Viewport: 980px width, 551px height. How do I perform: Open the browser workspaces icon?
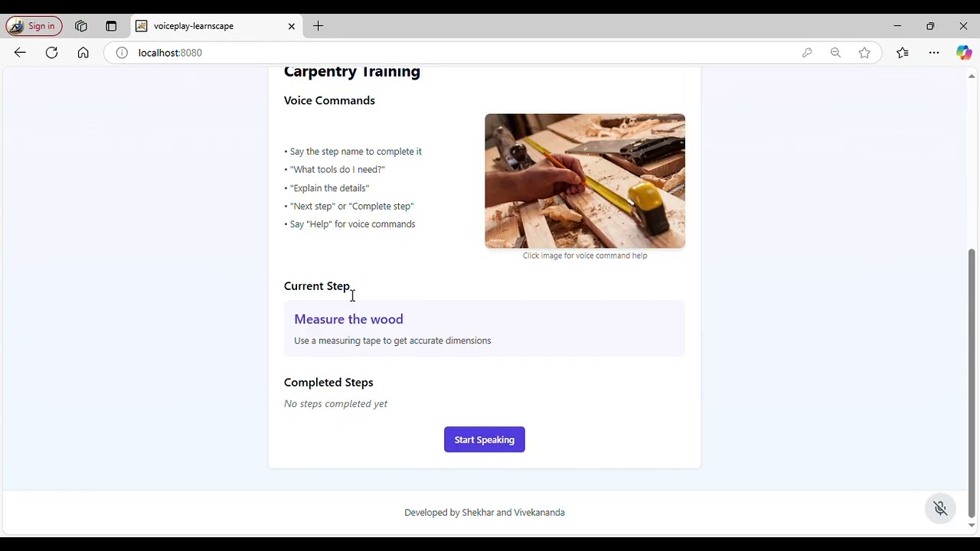(x=81, y=26)
